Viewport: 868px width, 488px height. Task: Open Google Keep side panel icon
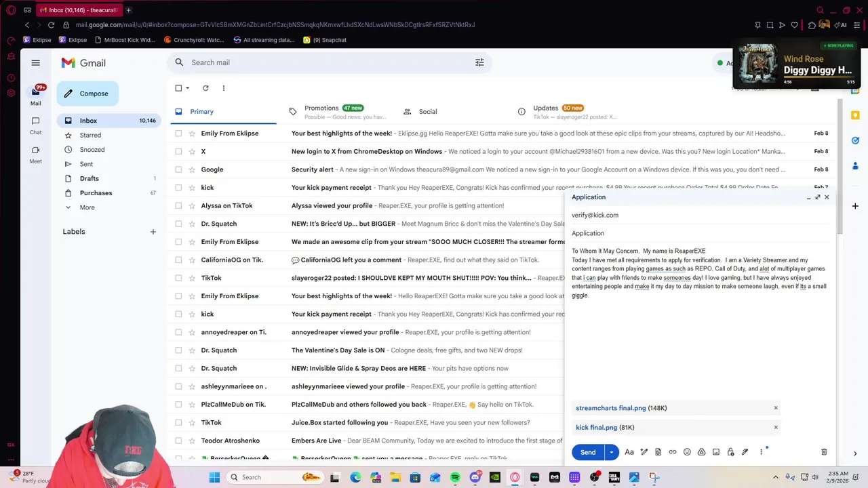click(x=855, y=115)
